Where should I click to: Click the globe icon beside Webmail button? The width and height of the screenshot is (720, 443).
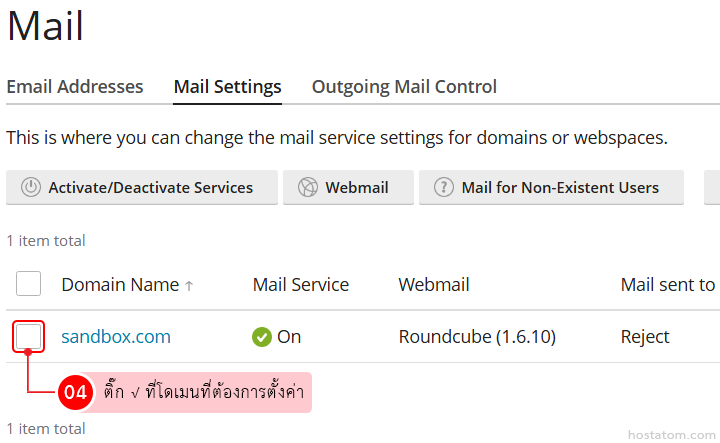[308, 187]
